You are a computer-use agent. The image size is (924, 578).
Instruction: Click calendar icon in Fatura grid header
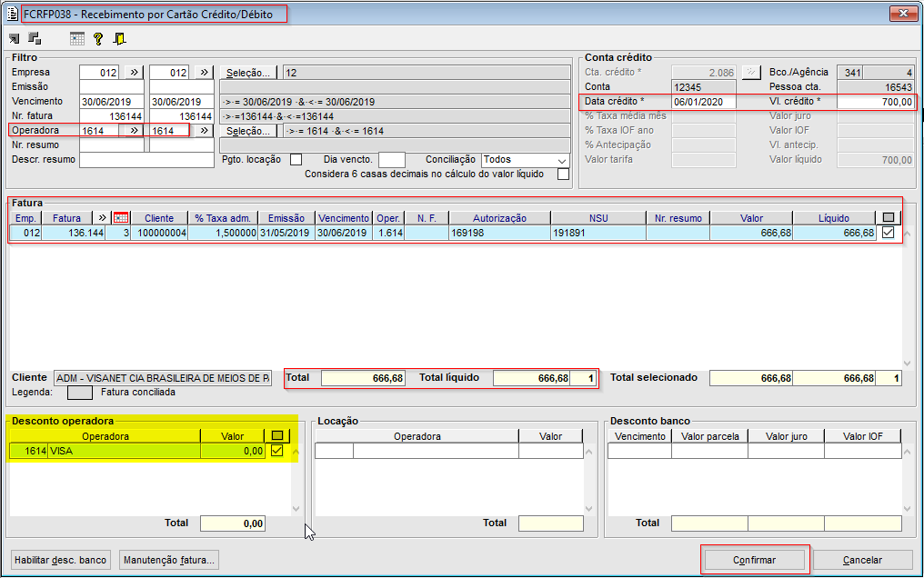click(x=121, y=218)
